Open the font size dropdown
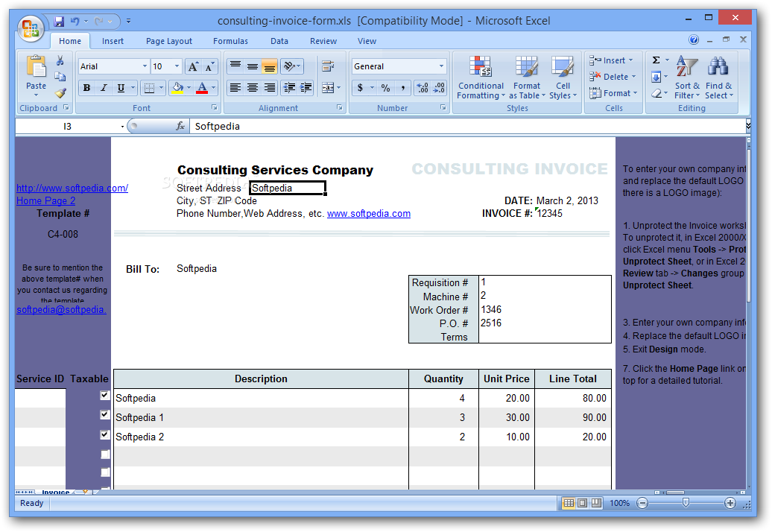The width and height of the screenshot is (772, 532). (x=177, y=66)
